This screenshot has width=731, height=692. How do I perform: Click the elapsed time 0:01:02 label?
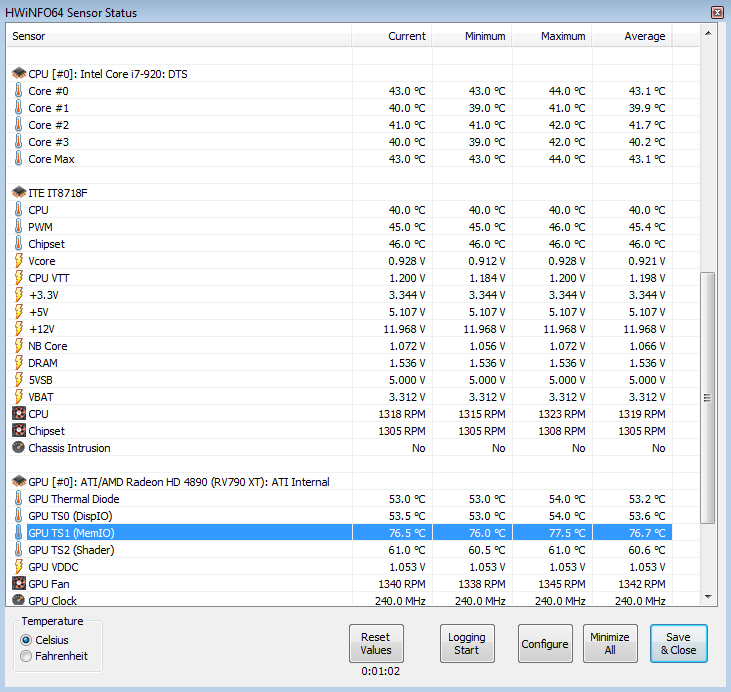click(x=380, y=671)
